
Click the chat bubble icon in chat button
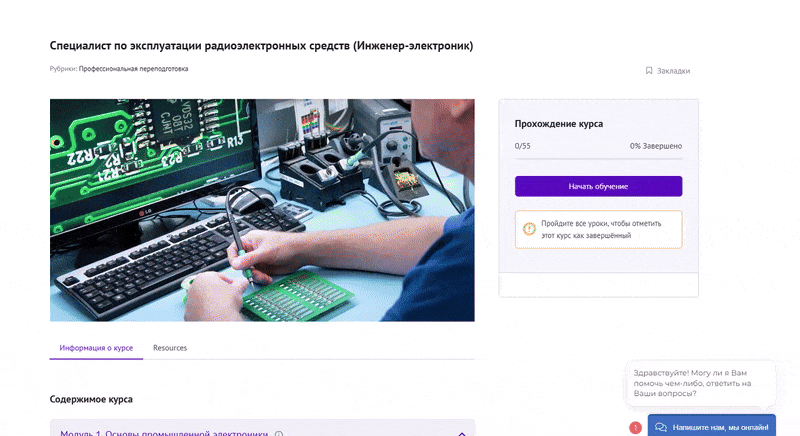pos(661,427)
